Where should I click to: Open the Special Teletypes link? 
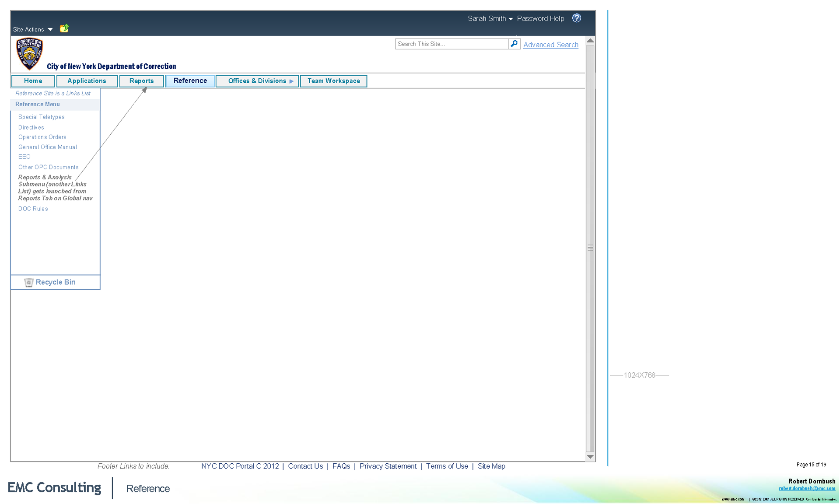[x=41, y=117]
